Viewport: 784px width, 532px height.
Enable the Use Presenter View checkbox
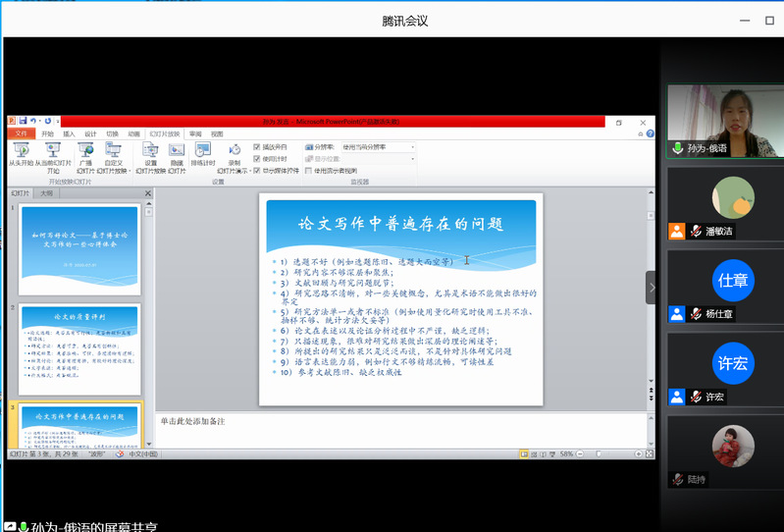[x=307, y=170]
